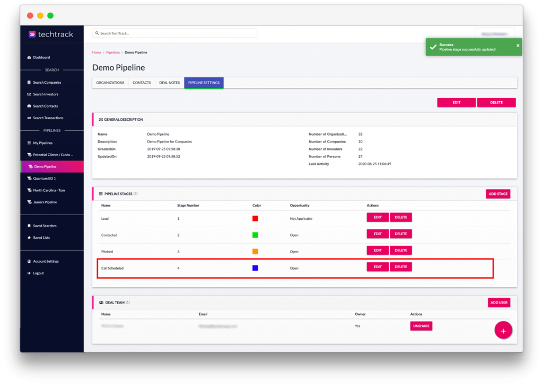543x392 pixels.
Task: Click the Add Stage button
Action: [x=498, y=194]
